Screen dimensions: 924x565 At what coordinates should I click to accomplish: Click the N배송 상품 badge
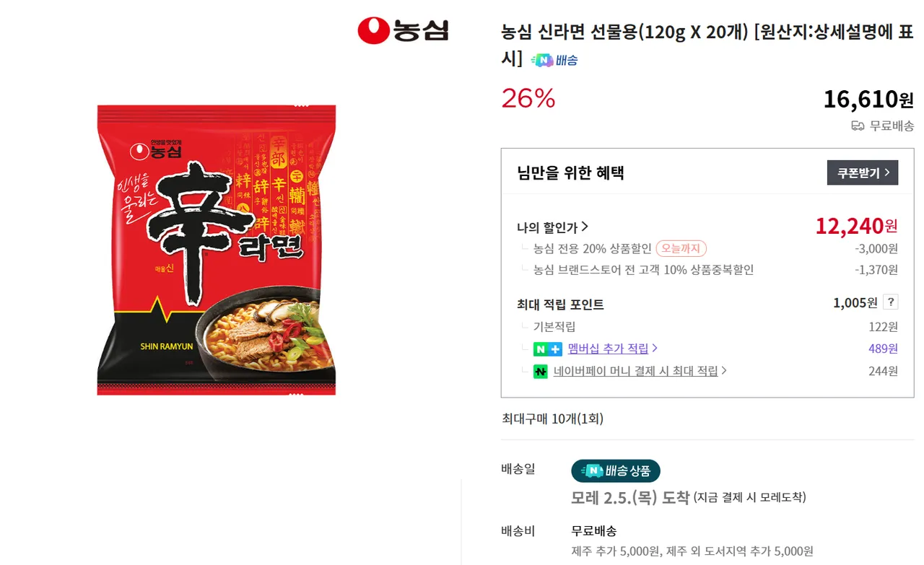pos(616,471)
